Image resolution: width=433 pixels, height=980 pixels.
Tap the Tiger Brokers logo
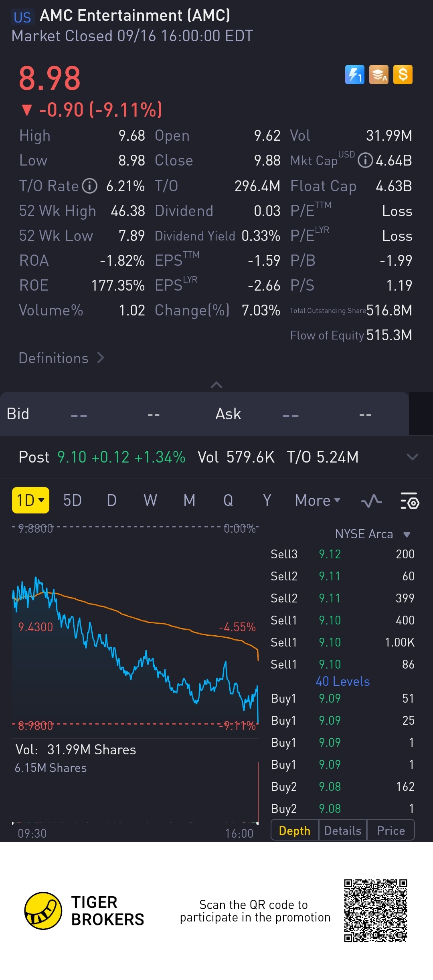pos(43,911)
